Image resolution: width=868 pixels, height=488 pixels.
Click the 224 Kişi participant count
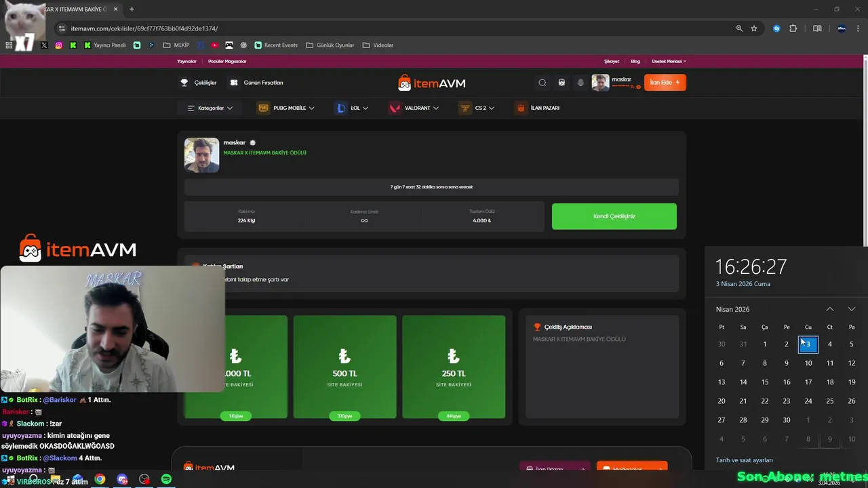pyautogui.click(x=246, y=220)
